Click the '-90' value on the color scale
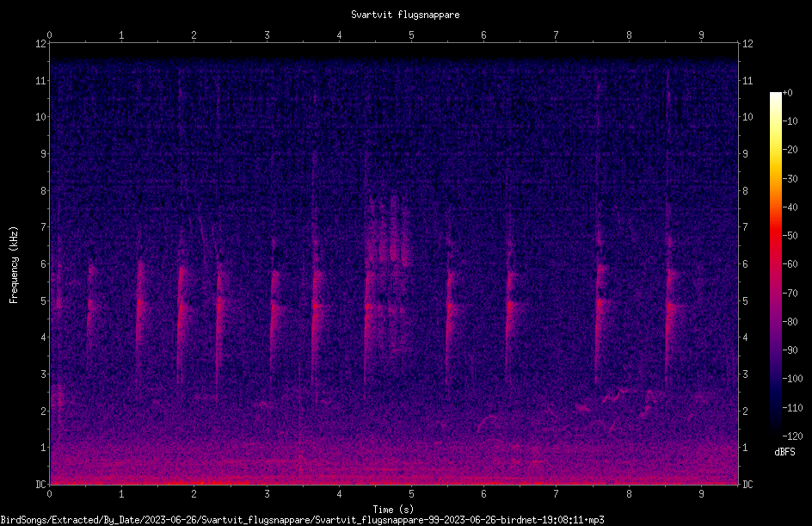 790,350
